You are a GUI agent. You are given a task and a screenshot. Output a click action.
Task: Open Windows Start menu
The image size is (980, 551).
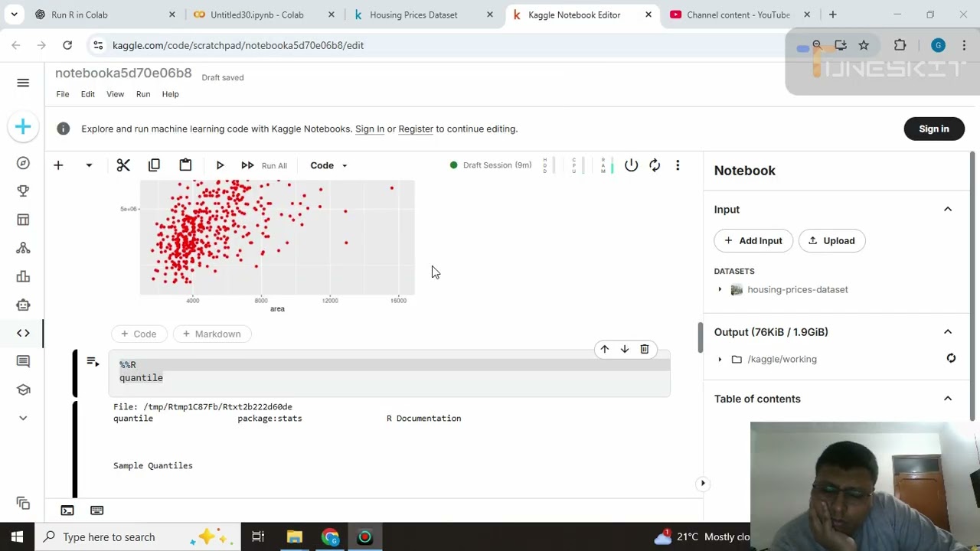17,536
